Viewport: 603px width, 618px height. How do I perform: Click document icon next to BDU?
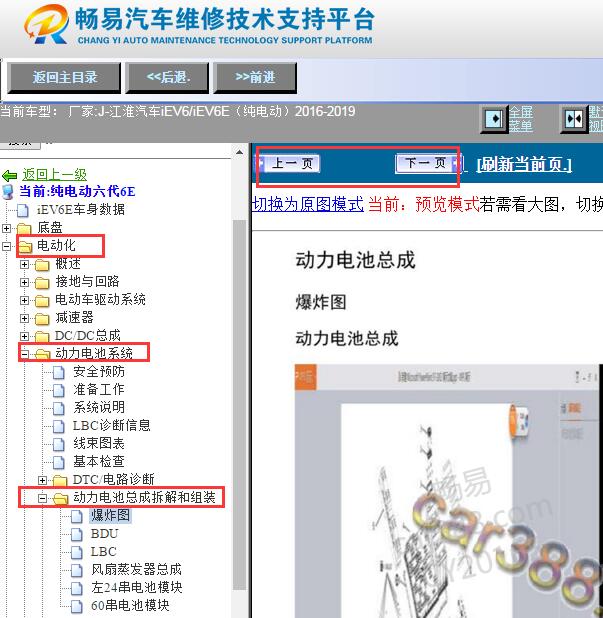tap(77, 534)
